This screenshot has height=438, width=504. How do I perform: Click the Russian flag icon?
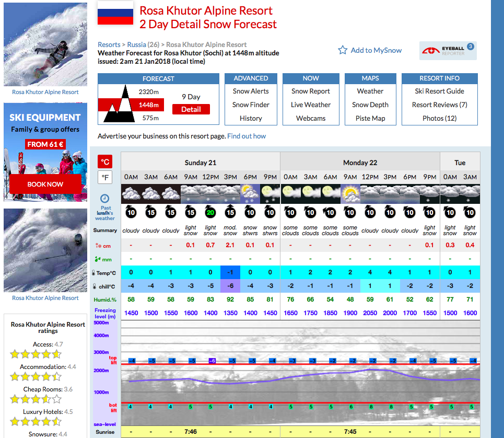tap(115, 13)
